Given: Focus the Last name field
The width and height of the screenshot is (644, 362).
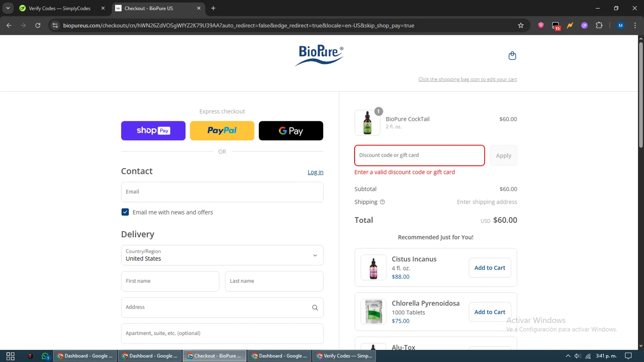Looking at the screenshot, I should pyautogui.click(x=274, y=281).
